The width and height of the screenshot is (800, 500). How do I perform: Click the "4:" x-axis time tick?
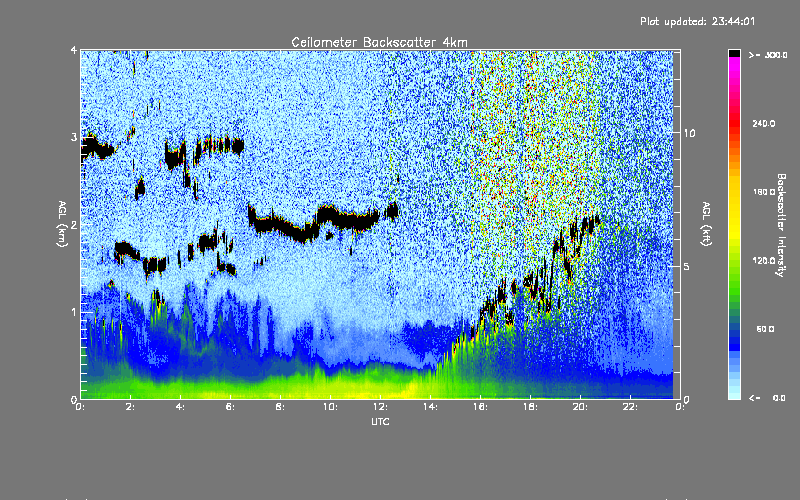(180, 407)
